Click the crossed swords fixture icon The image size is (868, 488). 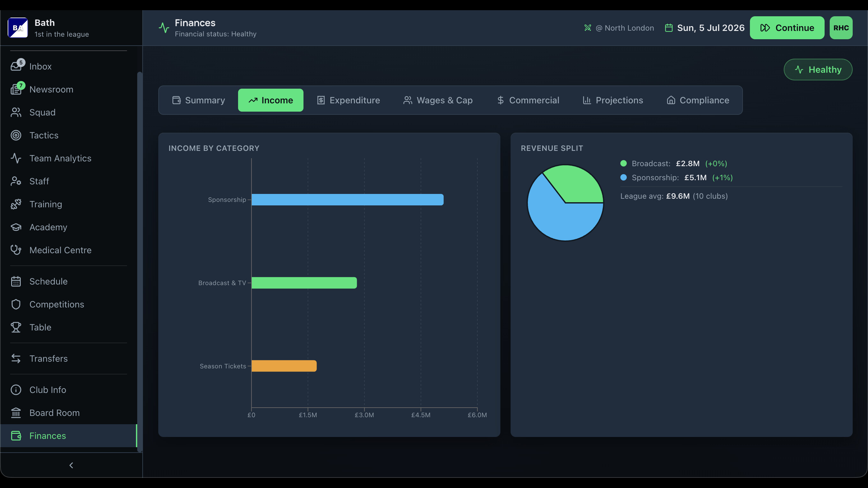point(587,28)
